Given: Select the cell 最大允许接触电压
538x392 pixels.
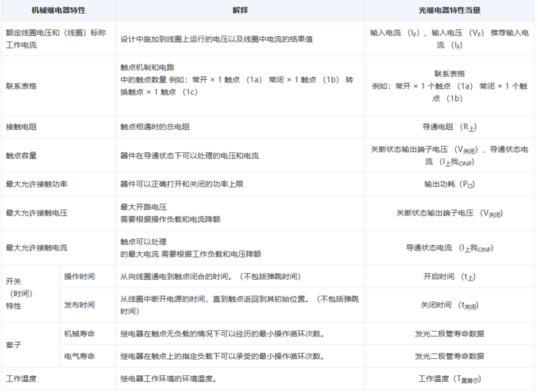Looking at the screenshot, I should pyautogui.click(x=58, y=213).
